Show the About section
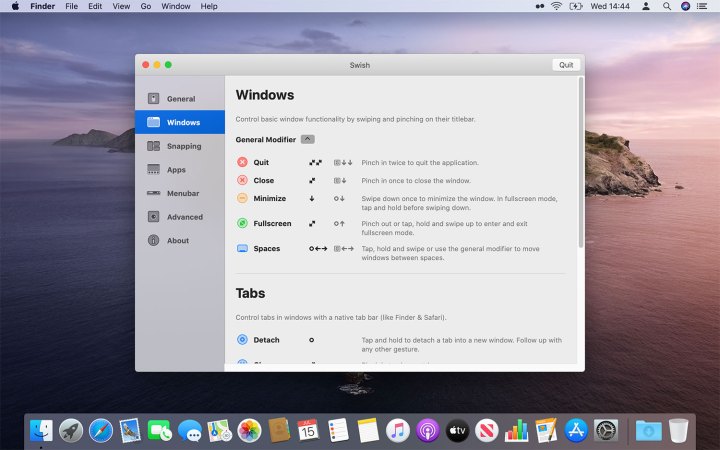720x450 pixels. coord(176,241)
